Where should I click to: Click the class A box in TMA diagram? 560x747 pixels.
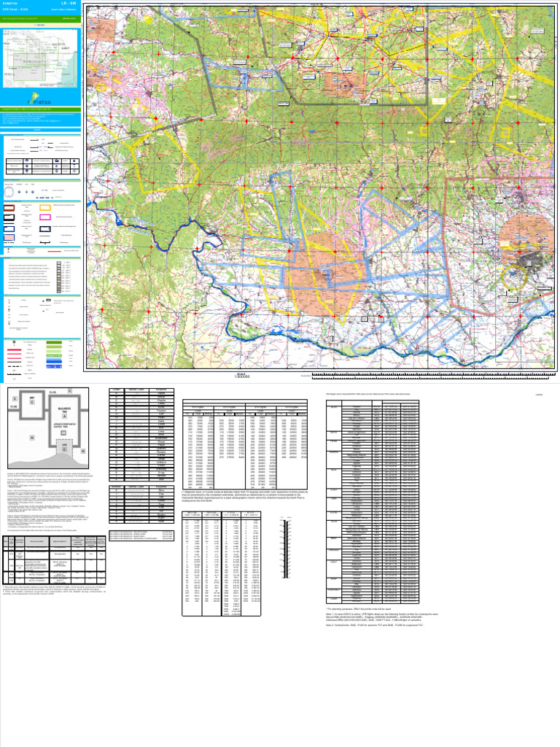[x=65, y=417]
